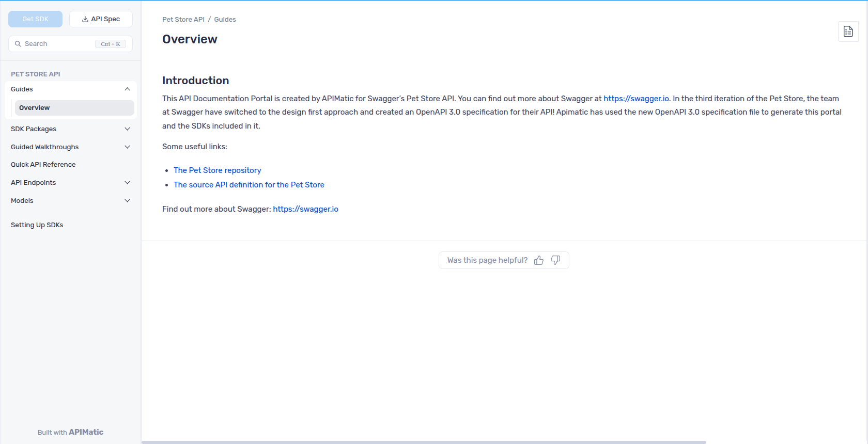Screen dimensions: 868x444
Task: Expand Guided Walkthroughs in sidebar
Action: (x=127, y=147)
